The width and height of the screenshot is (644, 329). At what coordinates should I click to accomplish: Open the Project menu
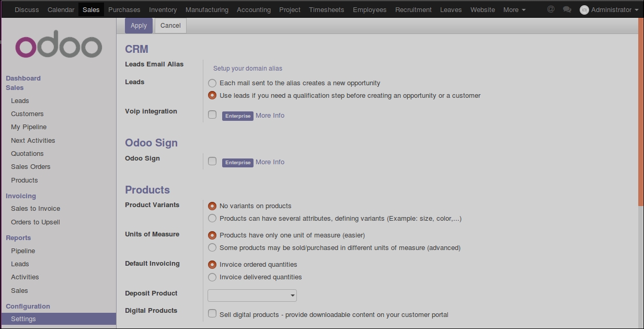[x=290, y=9]
